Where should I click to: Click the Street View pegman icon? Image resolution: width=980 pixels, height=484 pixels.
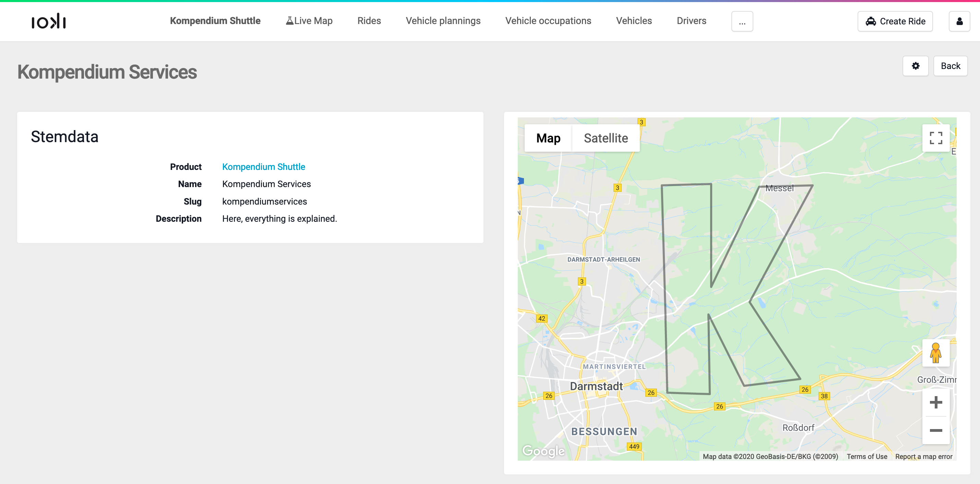[x=935, y=353]
